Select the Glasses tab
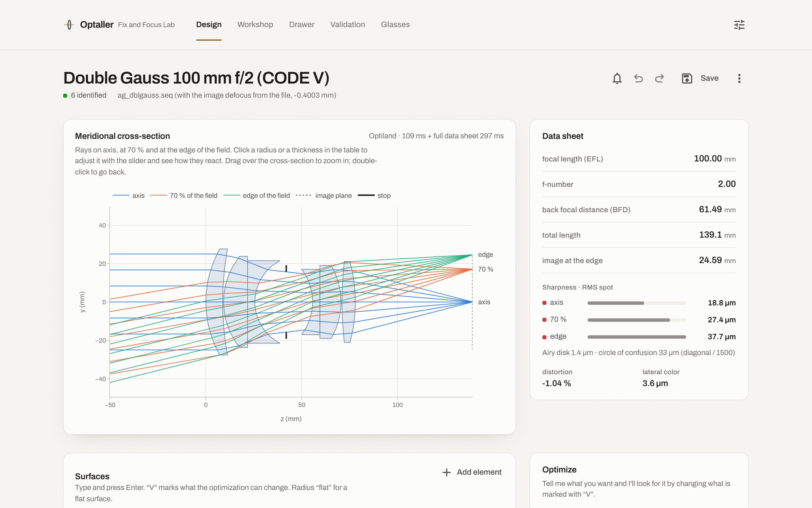Viewport: 812px width, 508px height. (x=395, y=24)
